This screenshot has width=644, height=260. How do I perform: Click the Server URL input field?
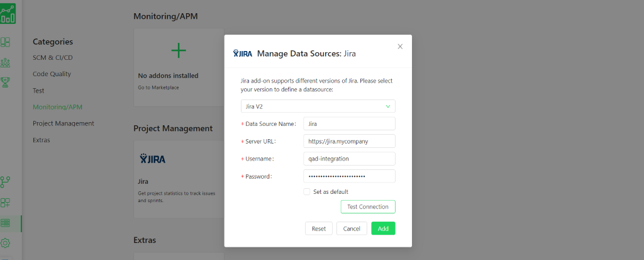click(x=349, y=141)
